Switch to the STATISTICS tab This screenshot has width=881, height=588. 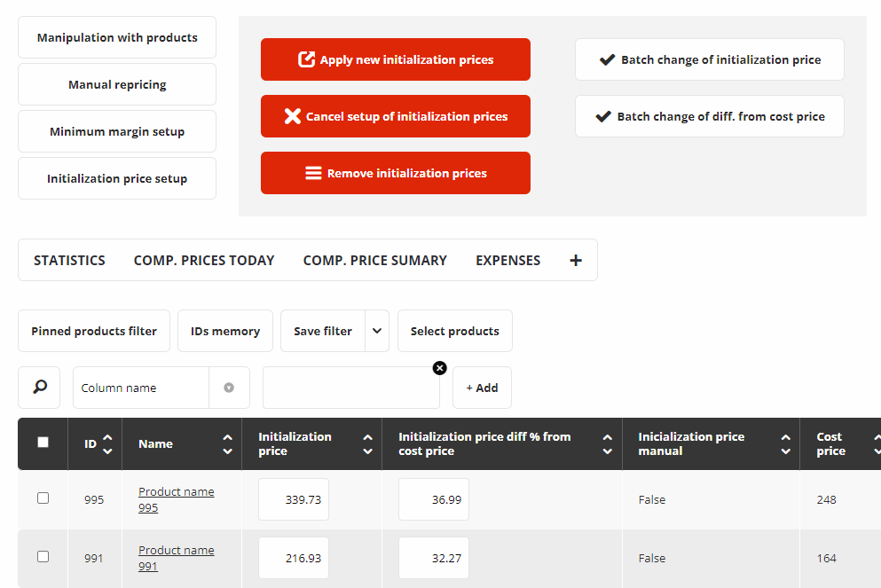tap(69, 260)
